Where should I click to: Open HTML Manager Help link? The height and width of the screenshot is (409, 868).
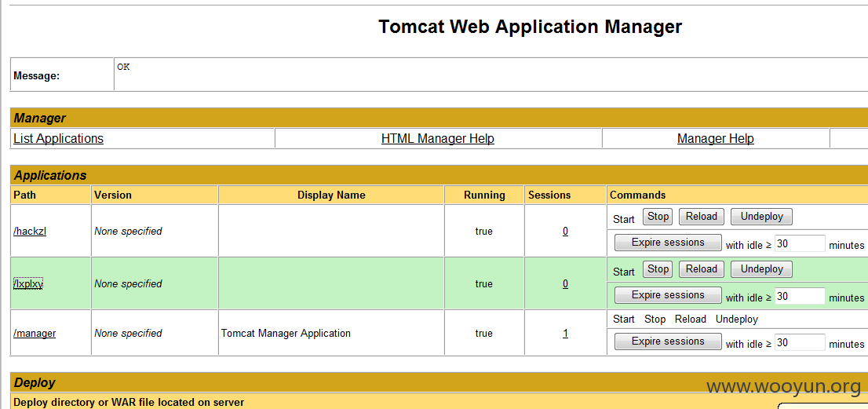click(x=438, y=138)
